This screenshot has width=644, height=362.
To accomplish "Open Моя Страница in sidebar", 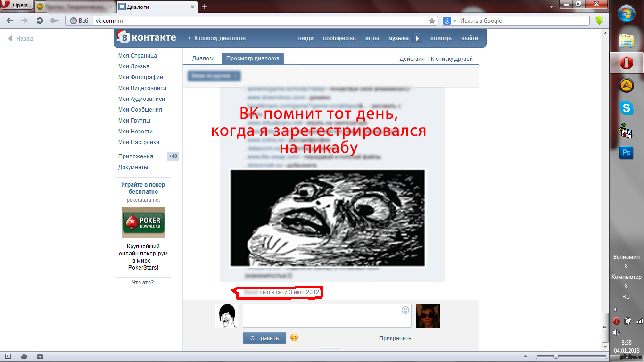I will tap(137, 56).
